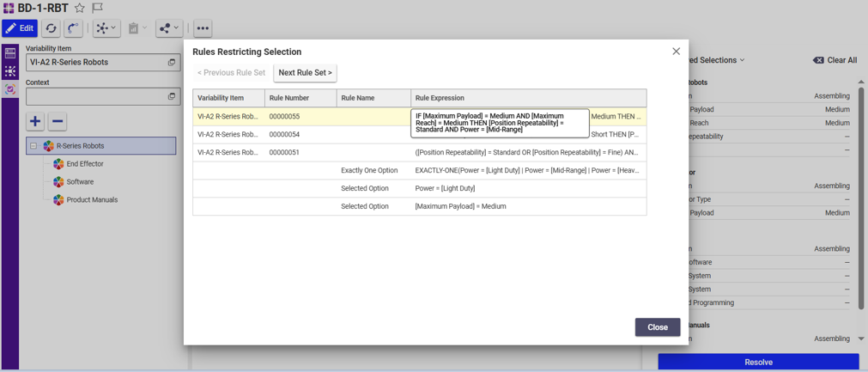This screenshot has height=372, width=868.
Task: Click Clear All in the selections panel
Action: [835, 60]
